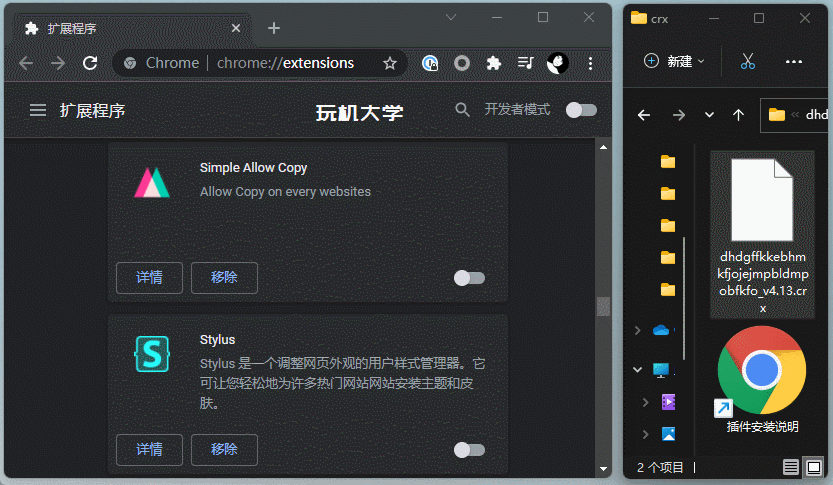
Task: Search extensions with magnifier icon
Action: pyautogui.click(x=462, y=109)
